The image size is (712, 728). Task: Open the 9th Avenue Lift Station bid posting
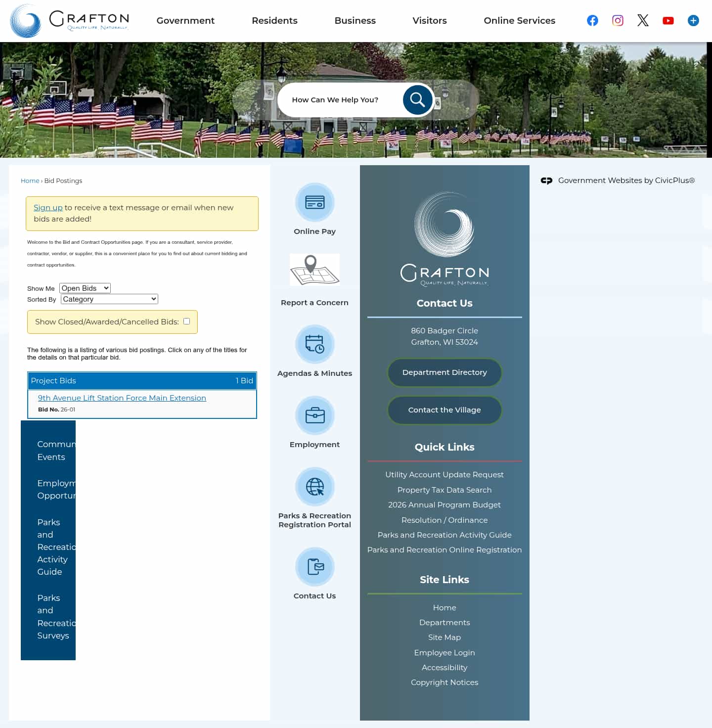(x=122, y=398)
